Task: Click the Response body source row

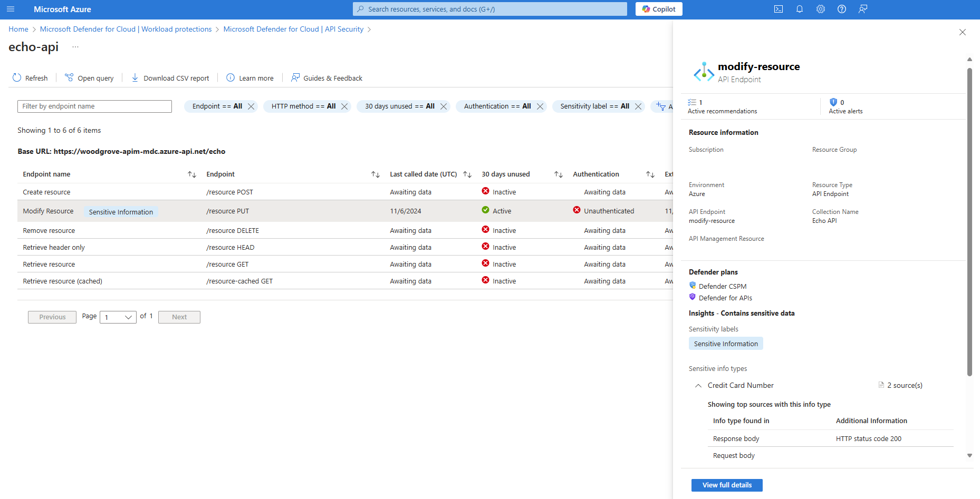Action: [830, 438]
